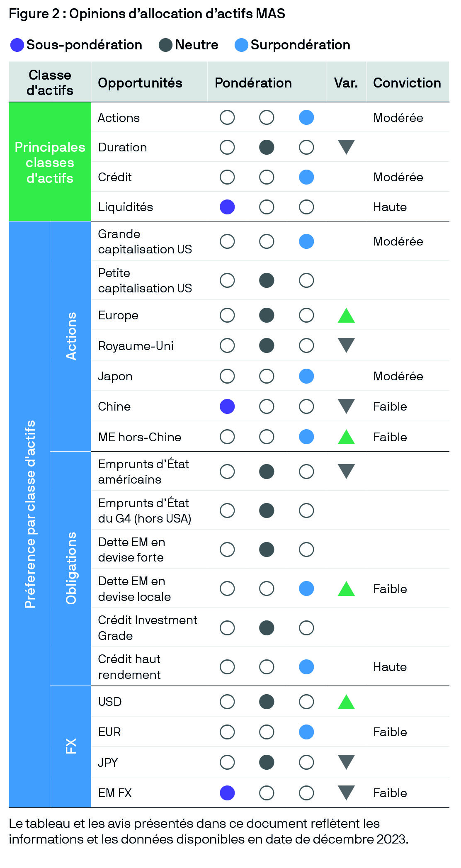Click green up triangle for ME hors-Chine

tap(346, 437)
